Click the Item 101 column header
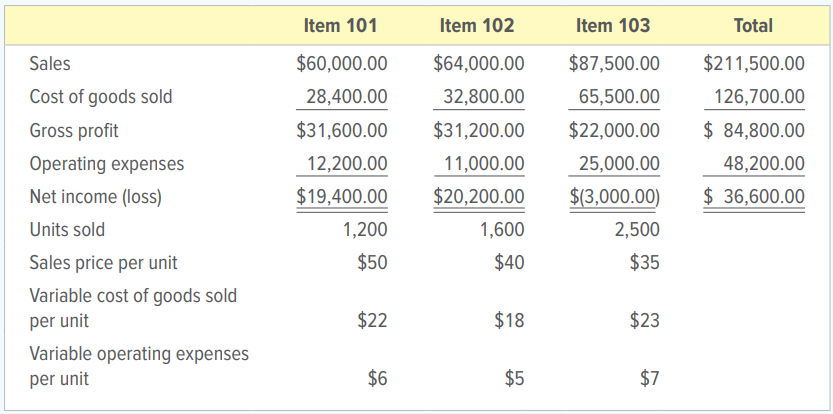Screen dimensions: 833x414 (x=340, y=26)
